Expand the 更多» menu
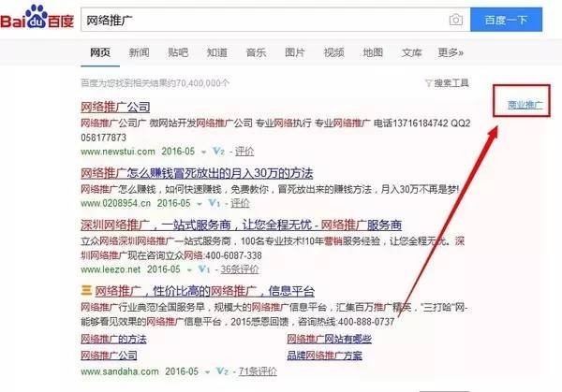This screenshot has width=562, height=392. coord(451,52)
